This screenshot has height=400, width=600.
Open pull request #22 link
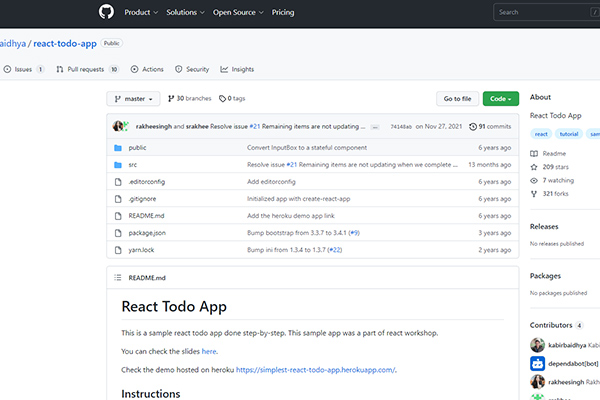click(x=335, y=250)
